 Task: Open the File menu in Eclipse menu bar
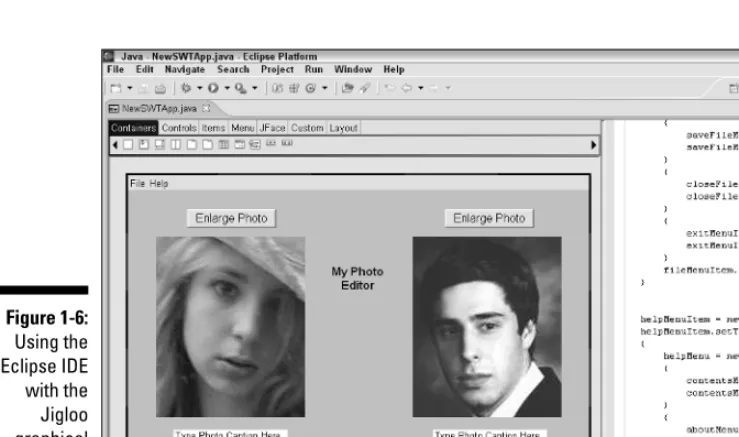click(115, 70)
